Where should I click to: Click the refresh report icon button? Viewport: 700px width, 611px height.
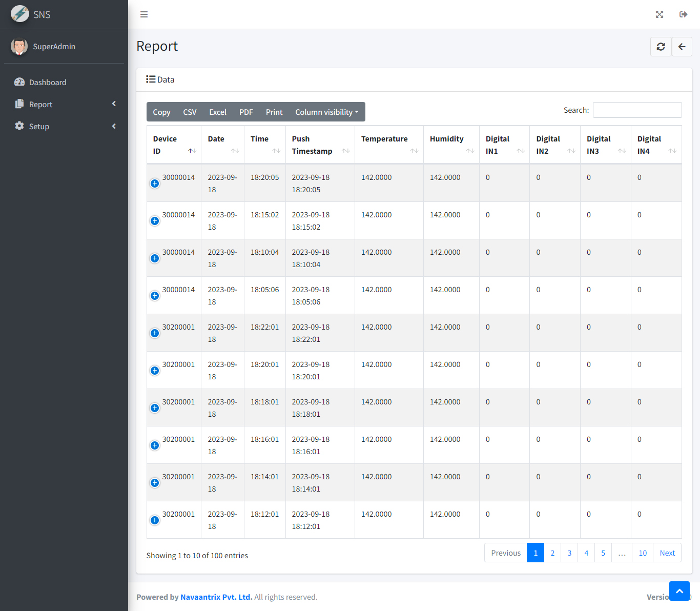[x=661, y=47]
